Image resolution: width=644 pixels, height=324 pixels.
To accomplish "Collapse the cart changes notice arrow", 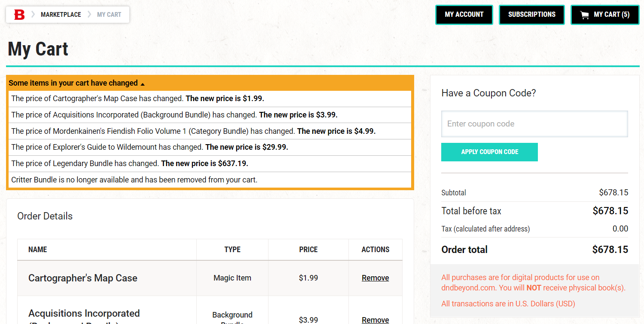I will (x=143, y=84).
